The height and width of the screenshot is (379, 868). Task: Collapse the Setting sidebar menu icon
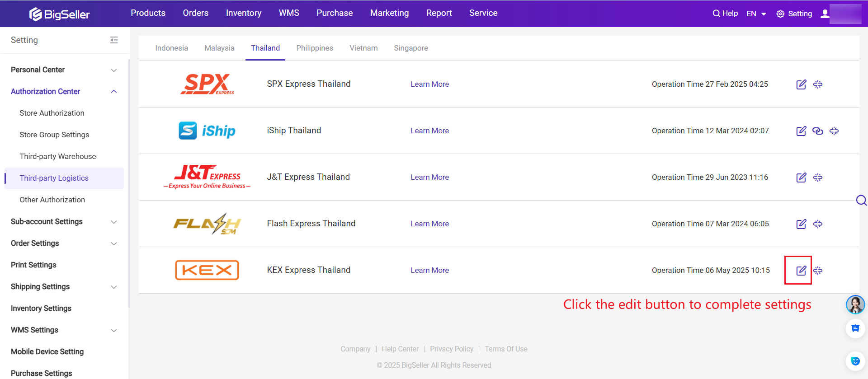[114, 40]
